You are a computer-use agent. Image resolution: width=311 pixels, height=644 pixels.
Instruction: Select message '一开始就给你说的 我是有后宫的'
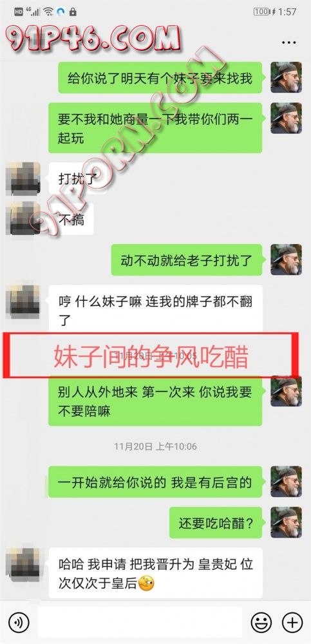(x=155, y=482)
